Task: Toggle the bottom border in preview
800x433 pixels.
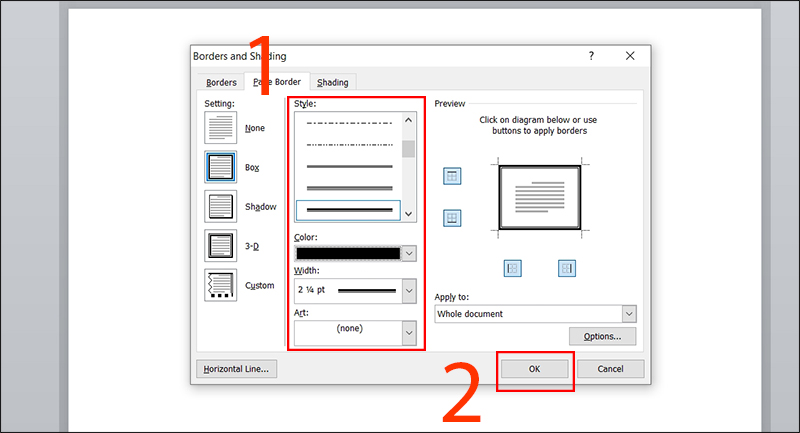Action: 452,218
